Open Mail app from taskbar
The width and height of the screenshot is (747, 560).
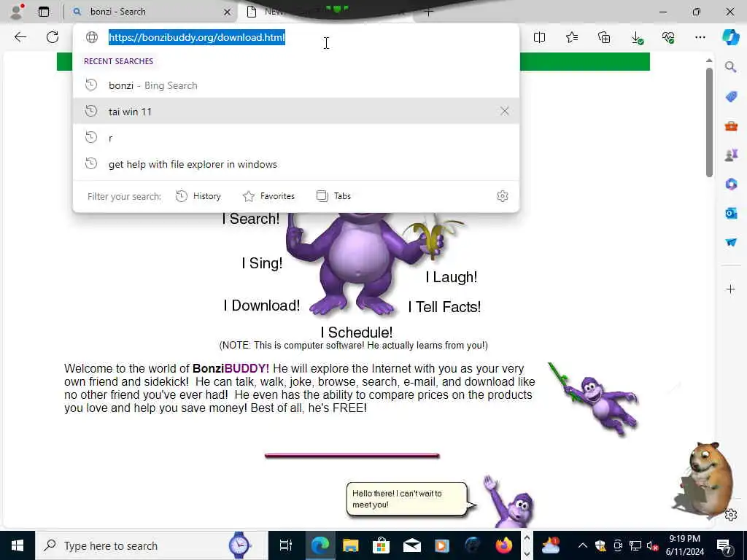411,545
